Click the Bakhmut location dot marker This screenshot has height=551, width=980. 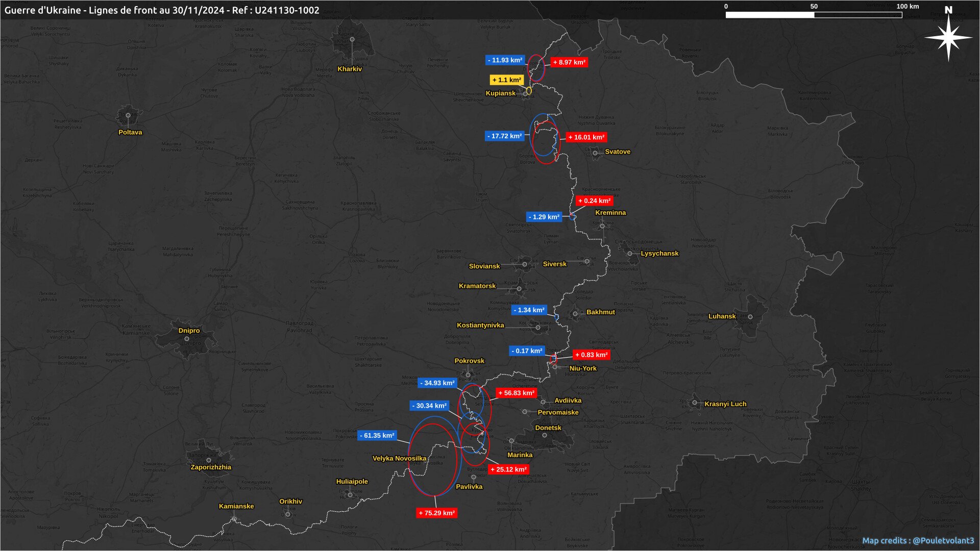575,314
